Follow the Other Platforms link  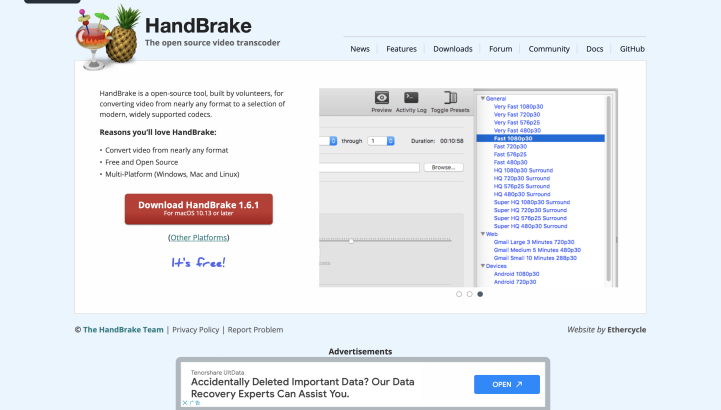(198, 238)
